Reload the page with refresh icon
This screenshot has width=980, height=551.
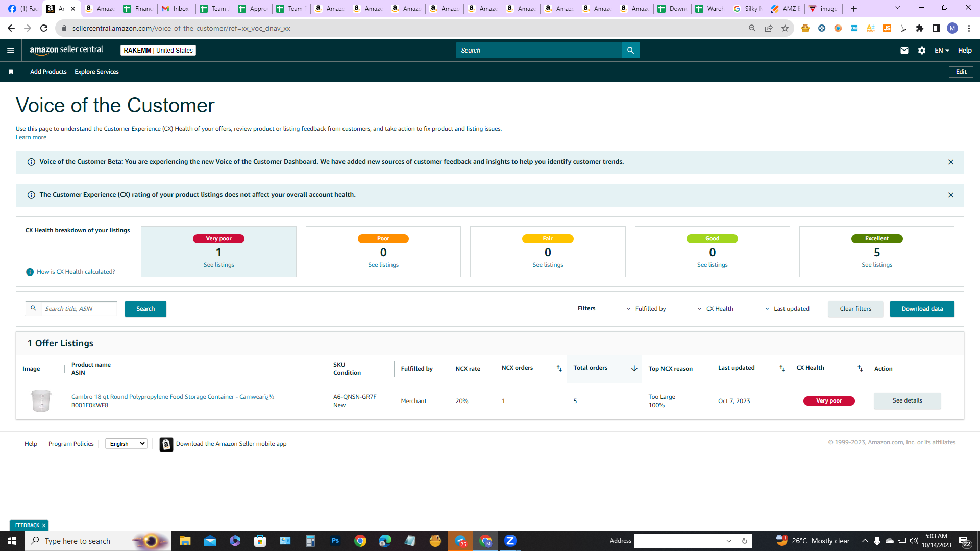44,28
